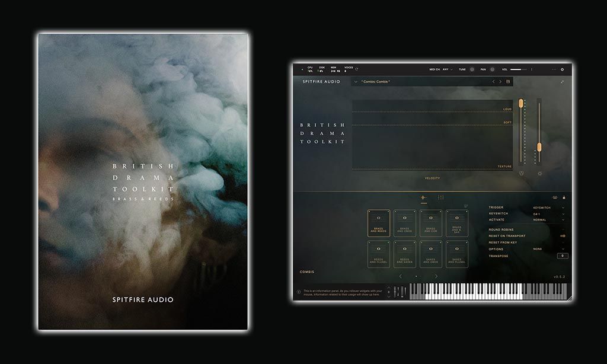Screen dimensions: 607x364
Task: Select the Reeds and Saxes technique
Action: [404, 254]
